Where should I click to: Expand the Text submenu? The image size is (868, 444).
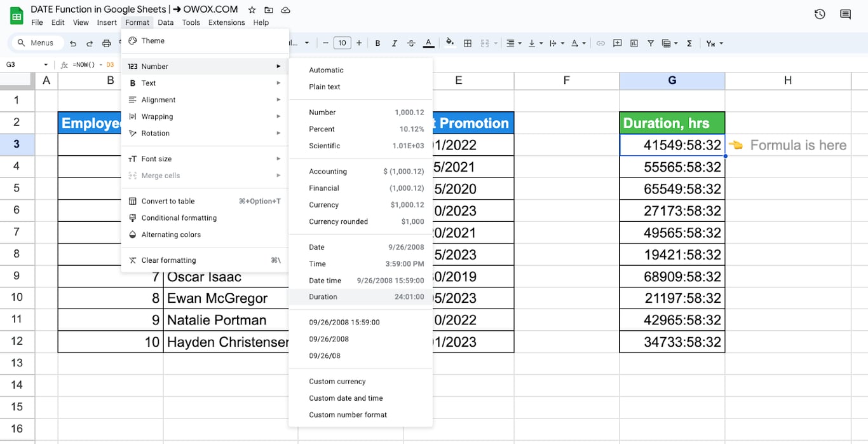(205, 83)
